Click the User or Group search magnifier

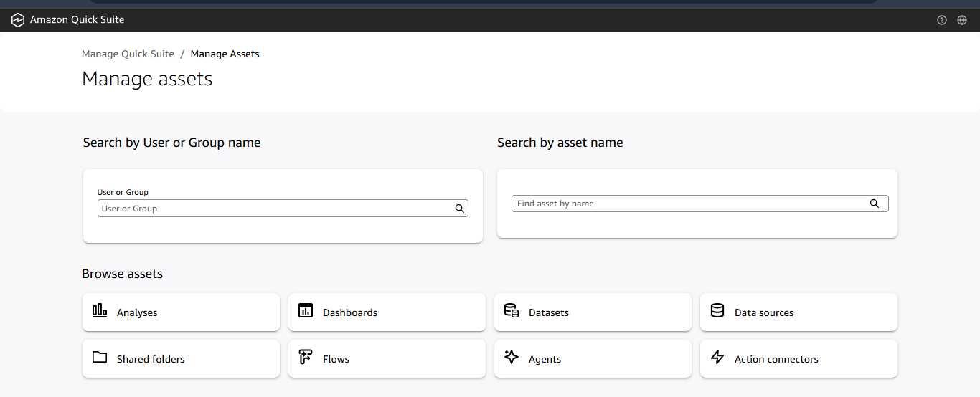pos(459,209)
